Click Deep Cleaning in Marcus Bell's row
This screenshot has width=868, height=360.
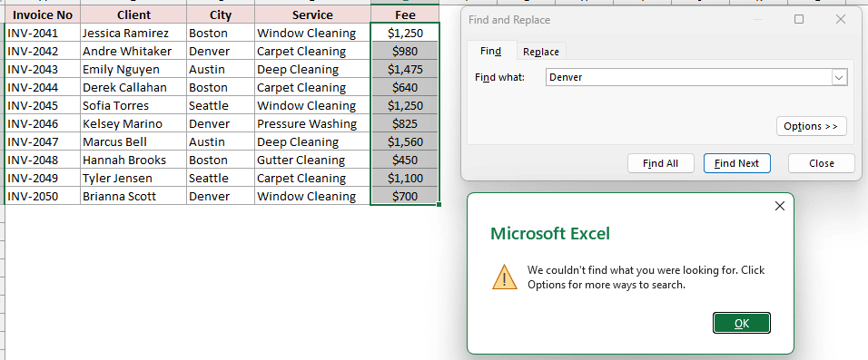click(x=312, y=142)
